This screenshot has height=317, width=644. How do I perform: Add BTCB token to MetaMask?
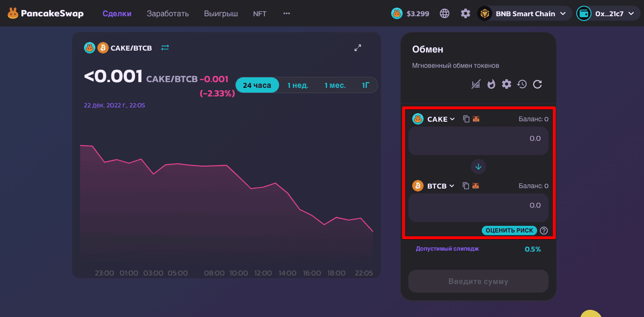(x=476, y=186)
